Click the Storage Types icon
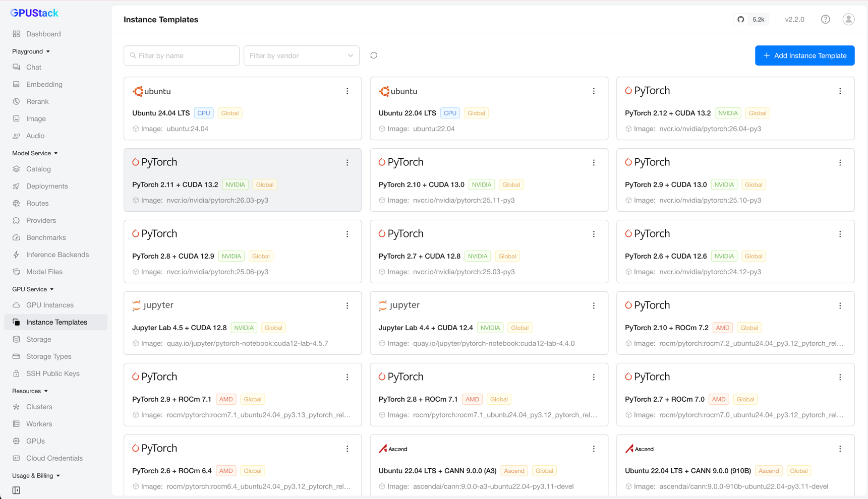Screen dimensions: 868x499 tap(16, 356)
